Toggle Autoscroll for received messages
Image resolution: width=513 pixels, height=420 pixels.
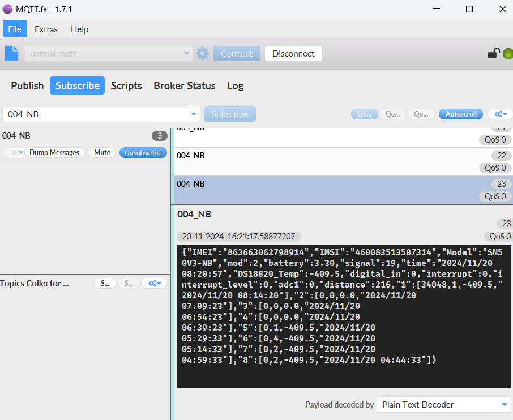tap(461, 114)
